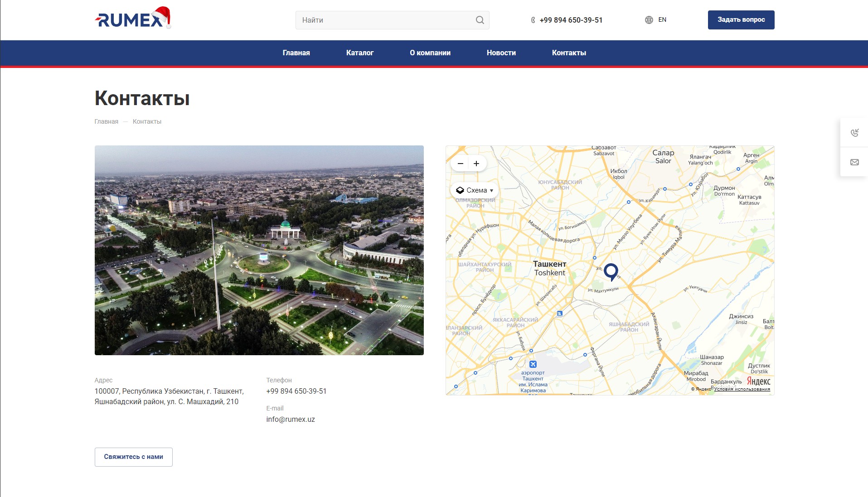
Task: Open the Новости menu item
Action: click(501, 53)
